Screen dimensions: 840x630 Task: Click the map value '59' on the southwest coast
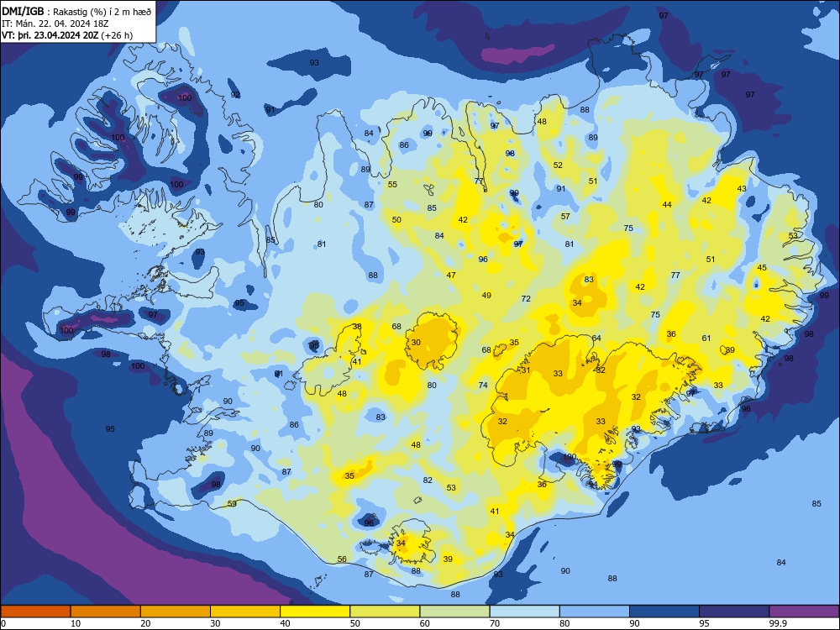tap(232, 503)
